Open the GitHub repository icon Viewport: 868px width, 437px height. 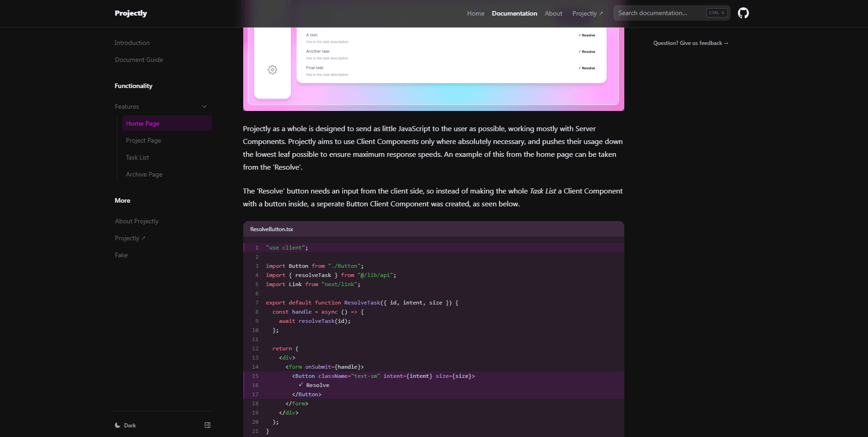pyautogui.click(x=743, y=13)
